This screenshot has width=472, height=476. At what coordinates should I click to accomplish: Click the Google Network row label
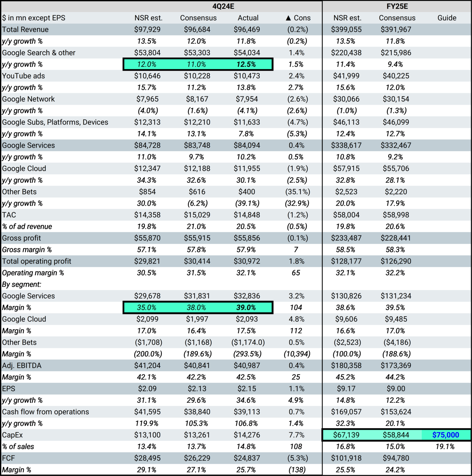(x=28, y=99)
